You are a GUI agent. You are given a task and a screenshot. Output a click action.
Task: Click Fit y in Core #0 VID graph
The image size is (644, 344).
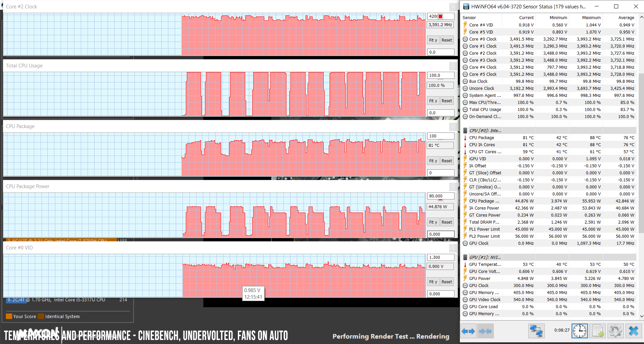point(433,282)
